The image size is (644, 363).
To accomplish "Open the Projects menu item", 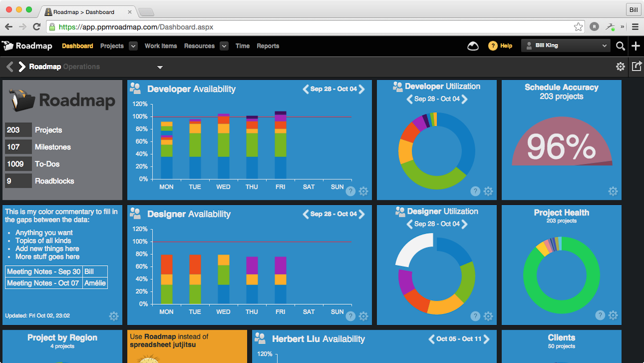I will (112, 46).
